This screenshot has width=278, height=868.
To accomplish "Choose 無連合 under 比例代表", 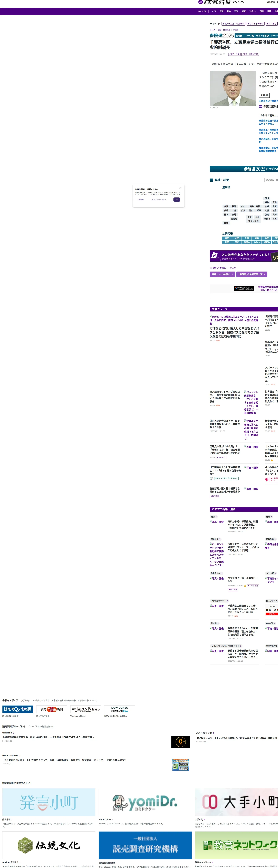I will pos(247,242).
